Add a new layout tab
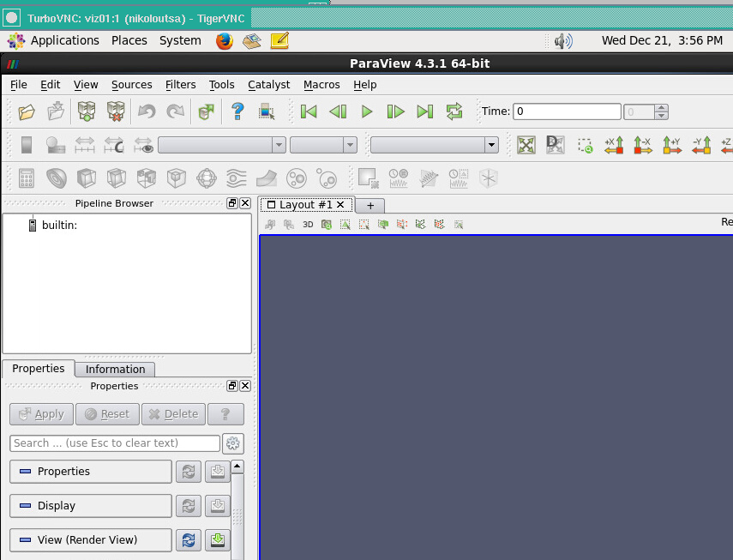Screen dimensions: 733x560 coord(370,206)
